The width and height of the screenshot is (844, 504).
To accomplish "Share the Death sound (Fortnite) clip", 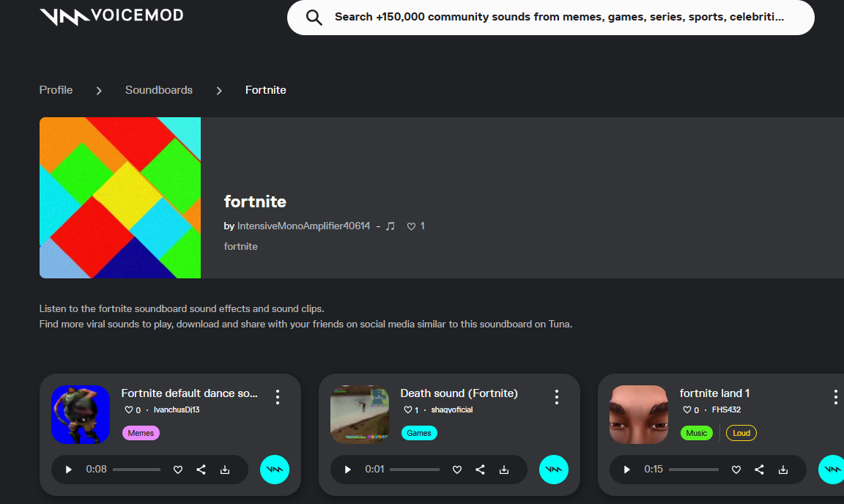I will 481,470.
